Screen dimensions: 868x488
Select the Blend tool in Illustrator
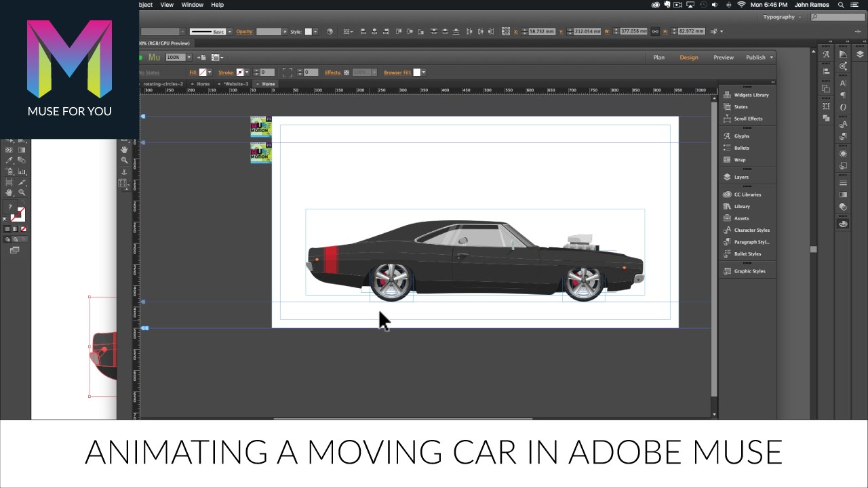22,161
